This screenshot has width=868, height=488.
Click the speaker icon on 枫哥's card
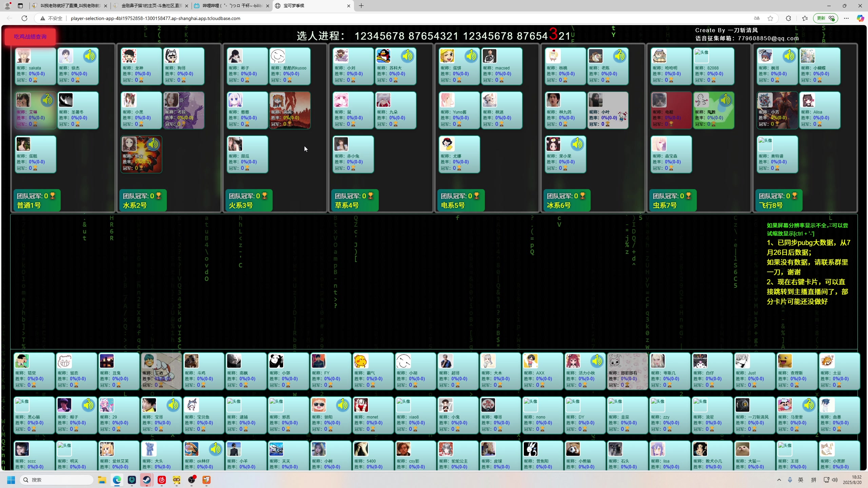point(789,56)
